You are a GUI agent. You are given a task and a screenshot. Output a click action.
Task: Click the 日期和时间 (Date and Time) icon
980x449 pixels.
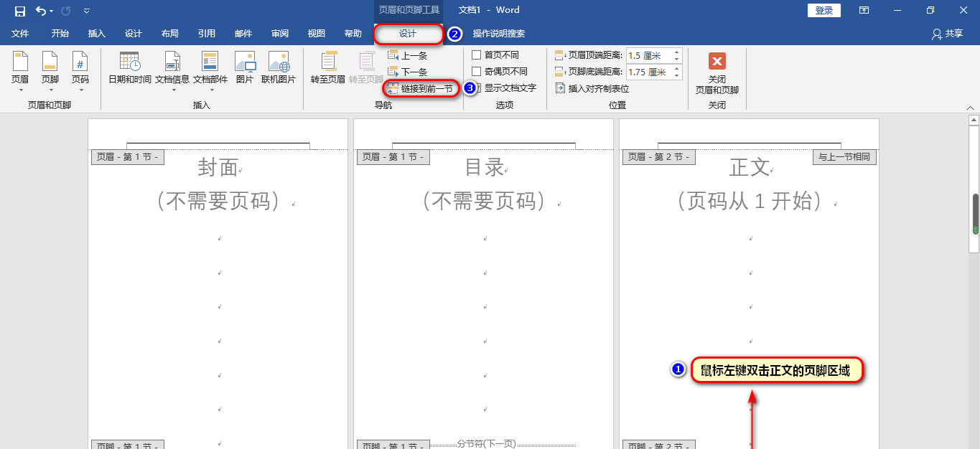tap(129, 68)
